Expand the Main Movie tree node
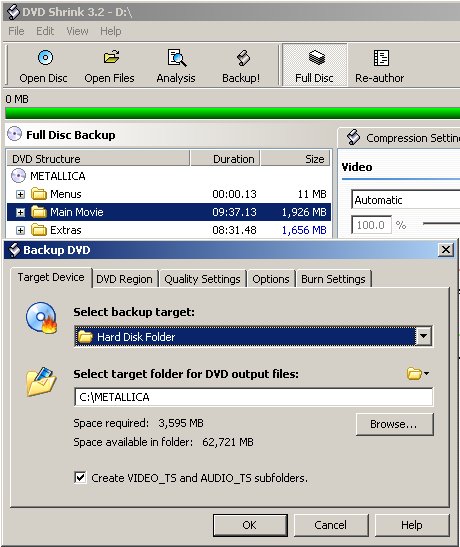The height and width of the screenshot is (547, 460). 20,212
